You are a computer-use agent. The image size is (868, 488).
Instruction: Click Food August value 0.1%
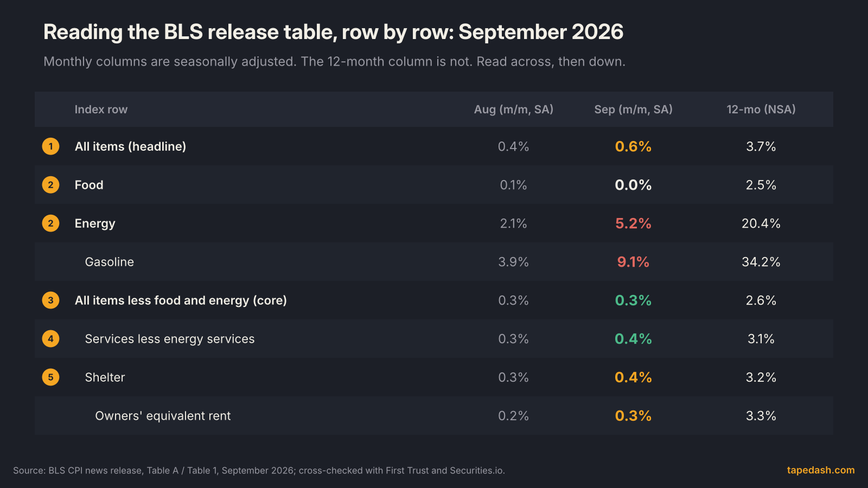[514, 185]
